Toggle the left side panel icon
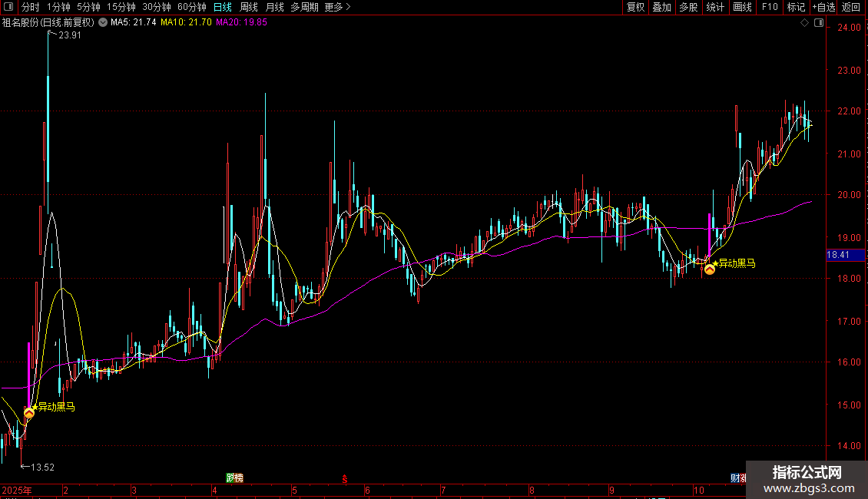This screenshot has width=868, height=499. (8, 7)
